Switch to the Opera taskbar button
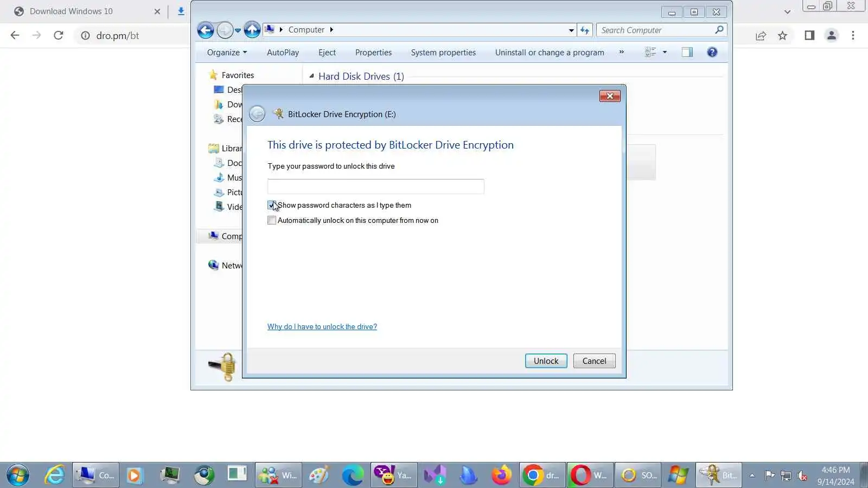 (x=590, y=476)
